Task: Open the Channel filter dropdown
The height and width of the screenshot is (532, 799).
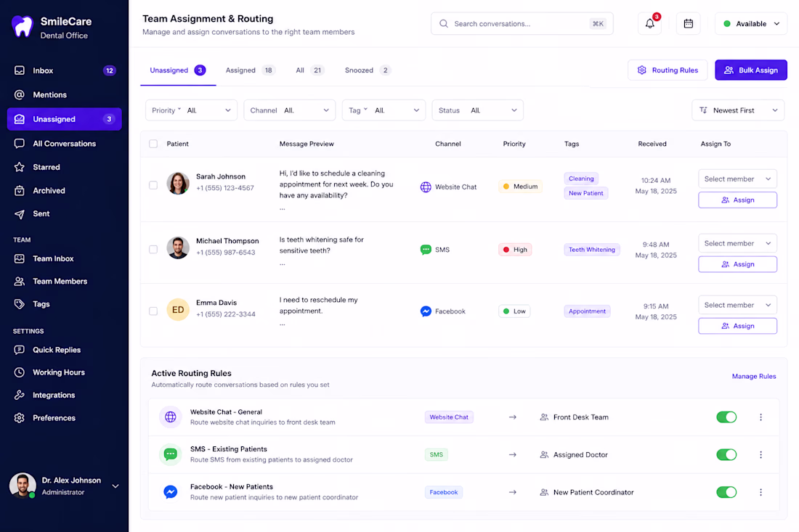Action: (289, 110)
